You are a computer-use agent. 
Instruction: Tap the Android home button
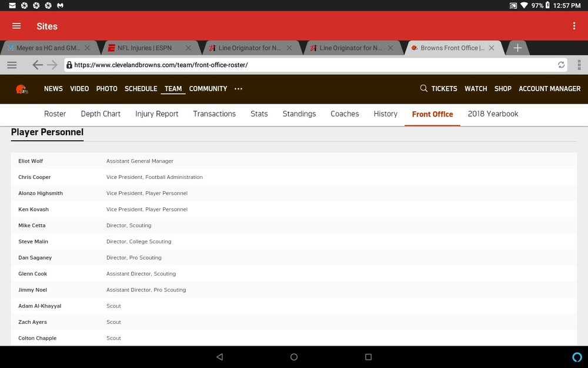294,357
